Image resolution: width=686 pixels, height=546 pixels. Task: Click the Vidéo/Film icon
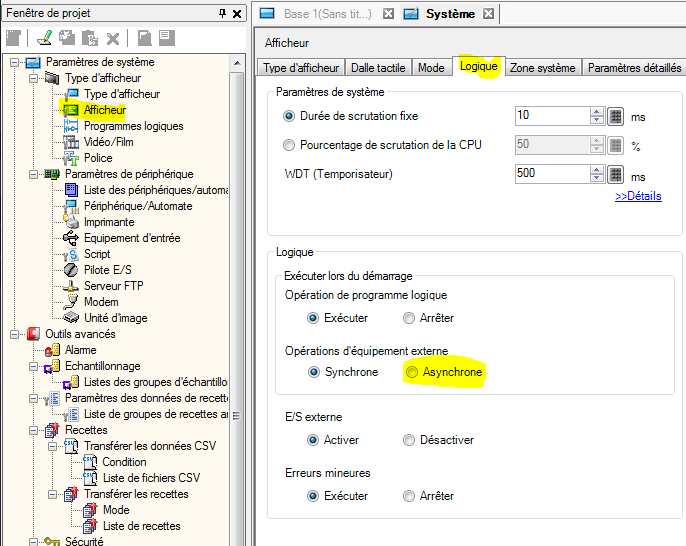(x=70, y=142)
